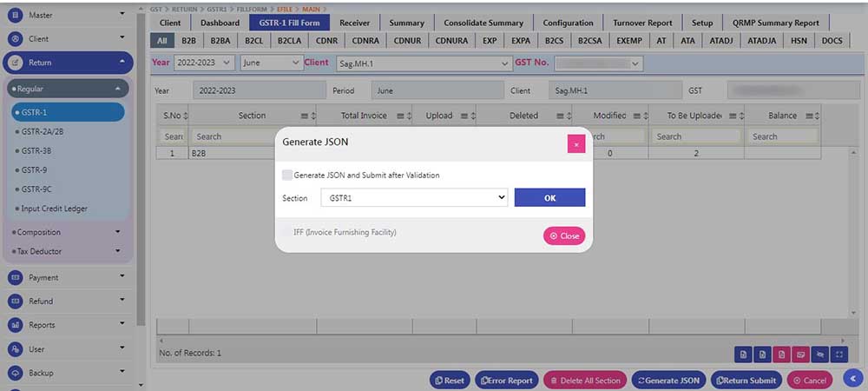Viewport: 868px width, 391px height.
Task: Select the HSN section tab
Action: (x=799, y=40)
